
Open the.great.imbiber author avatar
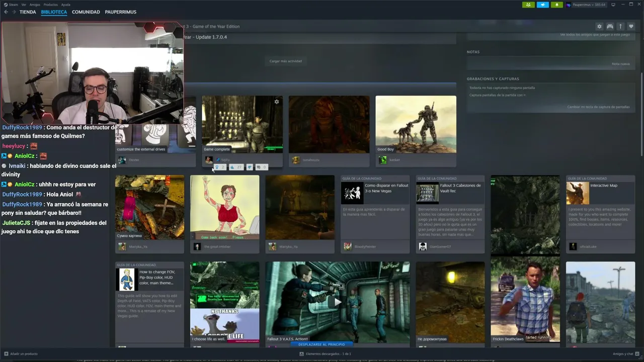click(x=197, y=246)
